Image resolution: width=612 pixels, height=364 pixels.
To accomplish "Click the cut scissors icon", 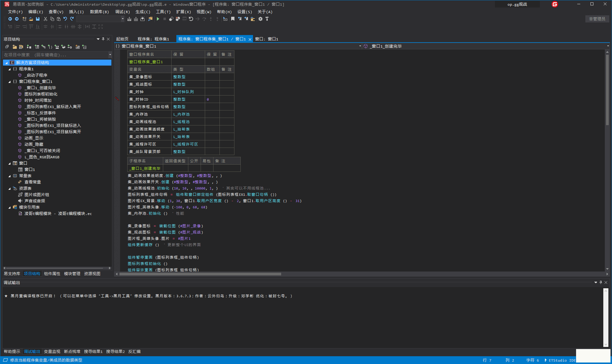I will point(46,19).
